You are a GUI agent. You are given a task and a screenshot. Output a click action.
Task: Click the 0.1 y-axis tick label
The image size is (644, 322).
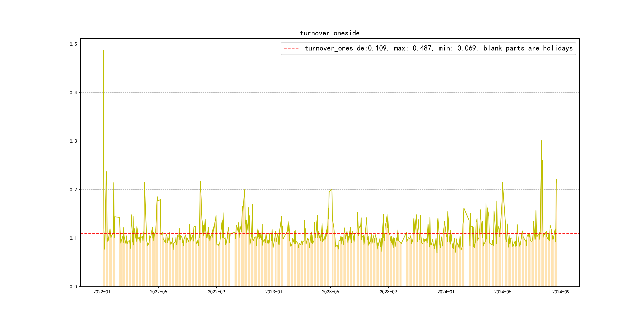73,238
